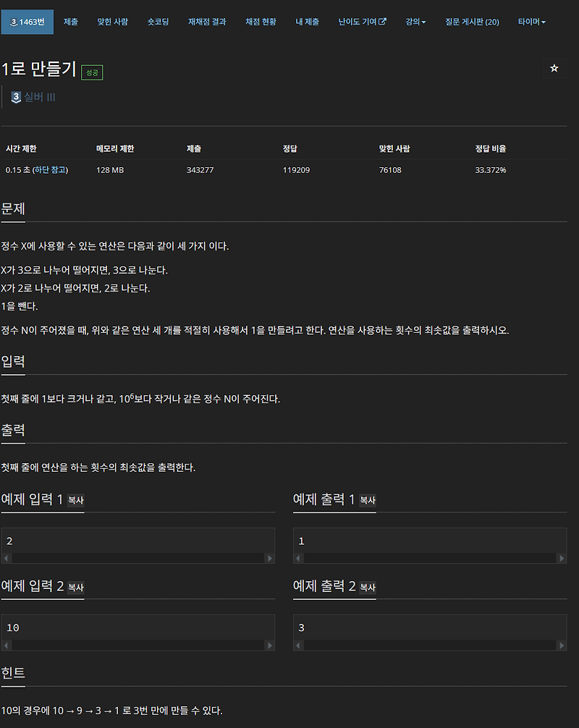
Task: Open the 질문 게시판 (20) page
Action: click(x=472, y=22)
